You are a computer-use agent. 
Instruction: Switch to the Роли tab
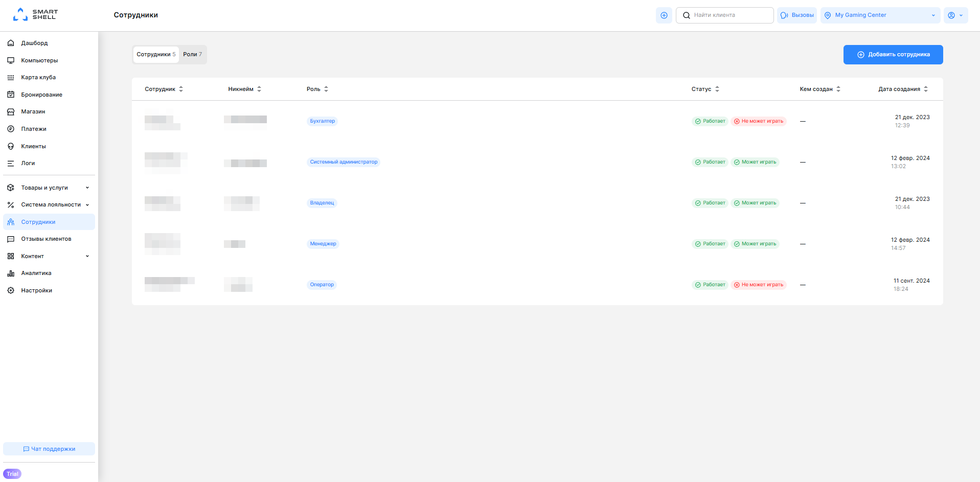192,55
